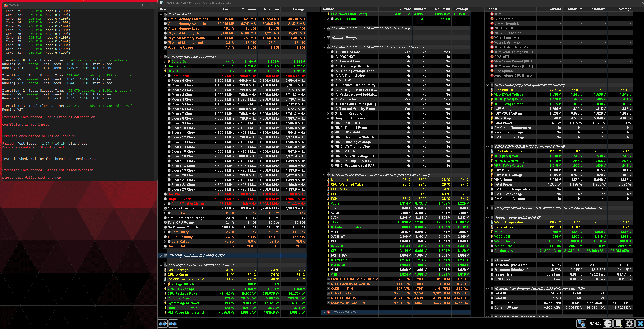The height and width of the screenshot is (329, 644).
Task: Click the expand layout double-arrow button in HWiNFO
Action: [163, 324]
